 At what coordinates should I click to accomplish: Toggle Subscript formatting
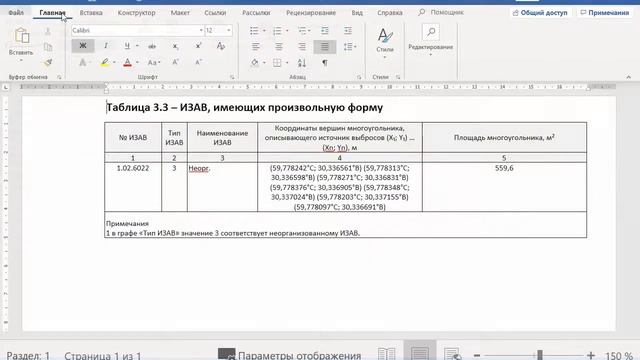(x=176, y=47)
